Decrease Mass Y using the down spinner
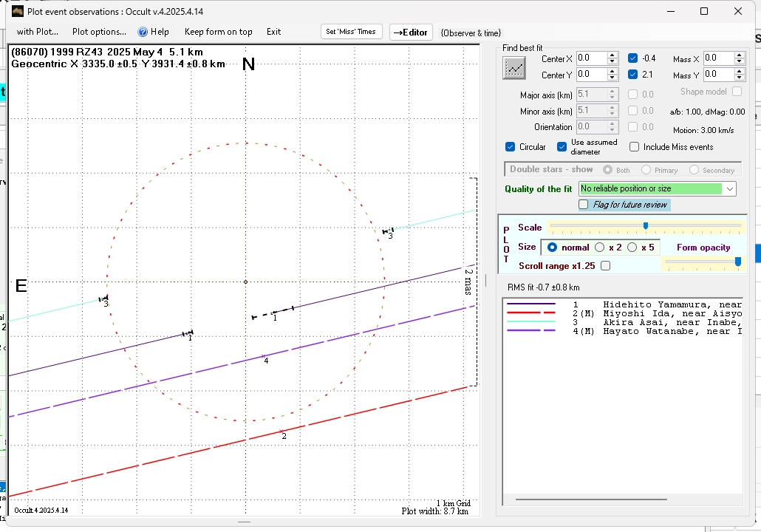 (x=740, y=78)
